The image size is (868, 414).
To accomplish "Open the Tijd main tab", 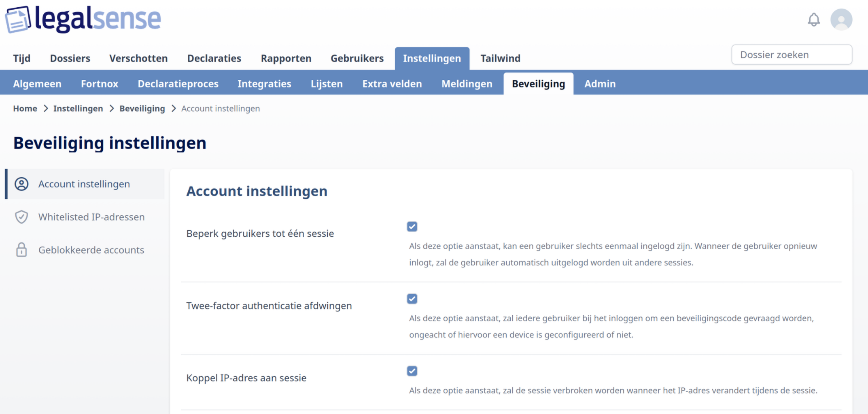I will point(22,58).
